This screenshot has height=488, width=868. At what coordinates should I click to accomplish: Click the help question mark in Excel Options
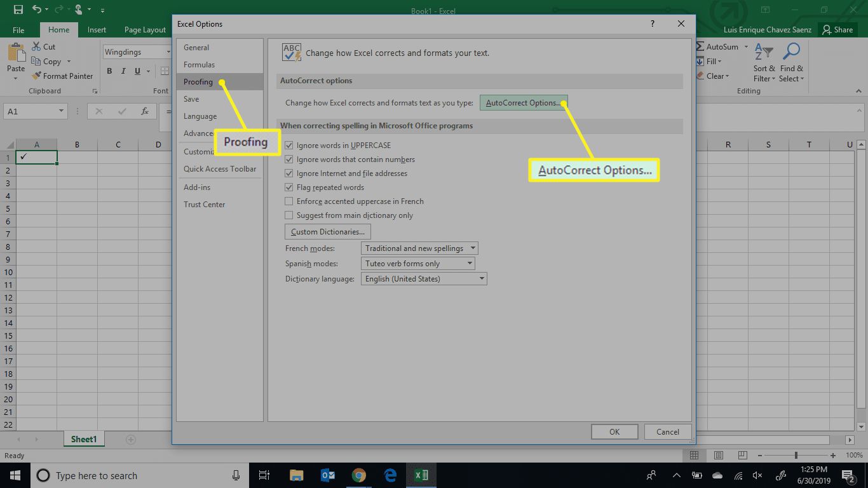pyautogui.click(x=653, y=24)
